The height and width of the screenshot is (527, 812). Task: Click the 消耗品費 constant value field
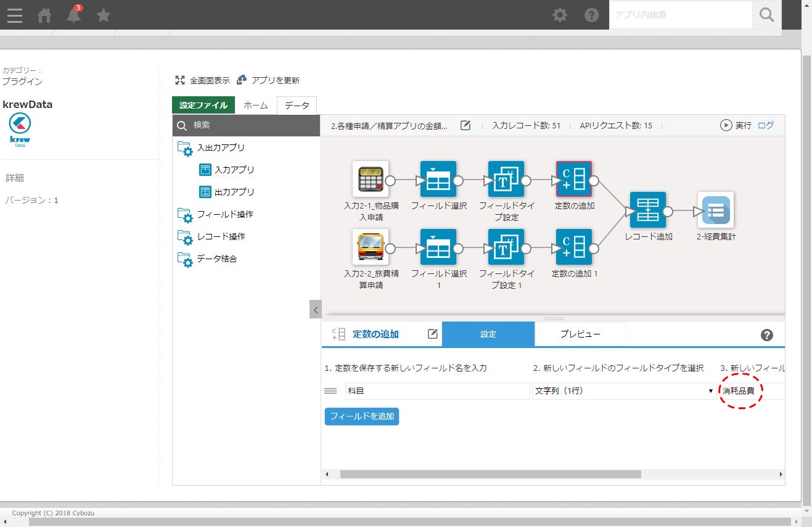752,391
